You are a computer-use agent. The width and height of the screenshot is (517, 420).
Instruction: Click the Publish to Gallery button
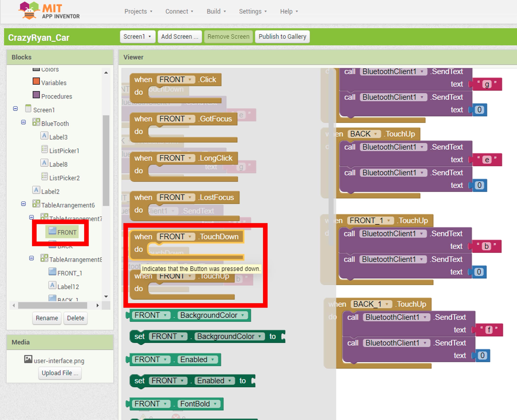(282, 36)
